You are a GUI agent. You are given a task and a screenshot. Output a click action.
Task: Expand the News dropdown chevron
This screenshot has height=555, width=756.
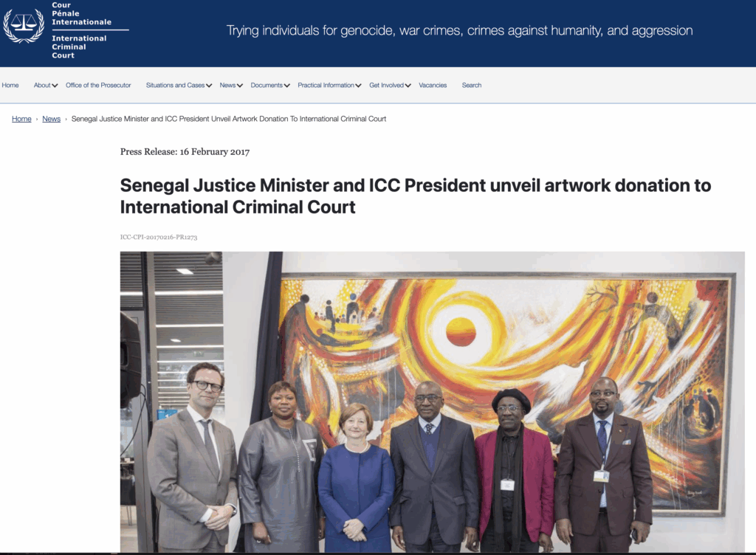click(240, 86)
